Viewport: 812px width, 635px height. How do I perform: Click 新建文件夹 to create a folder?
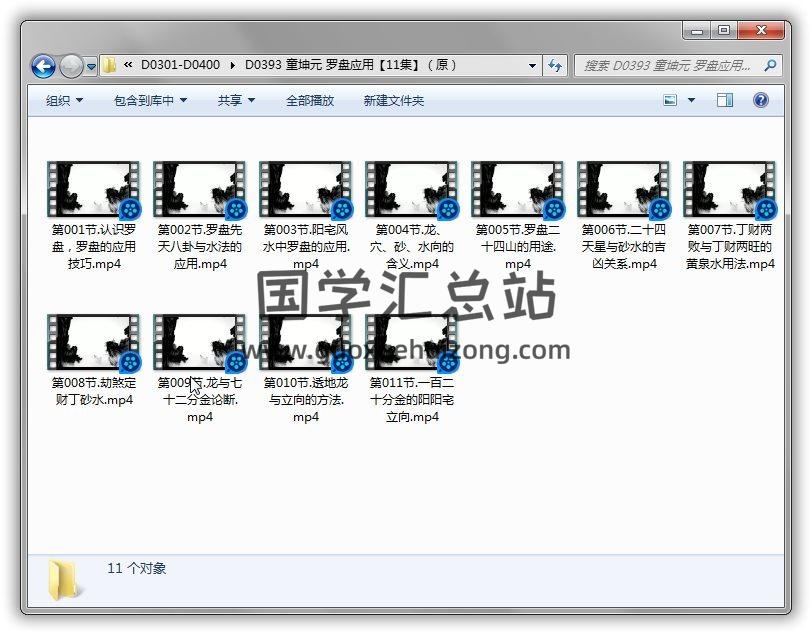click(x=394, y=100)
